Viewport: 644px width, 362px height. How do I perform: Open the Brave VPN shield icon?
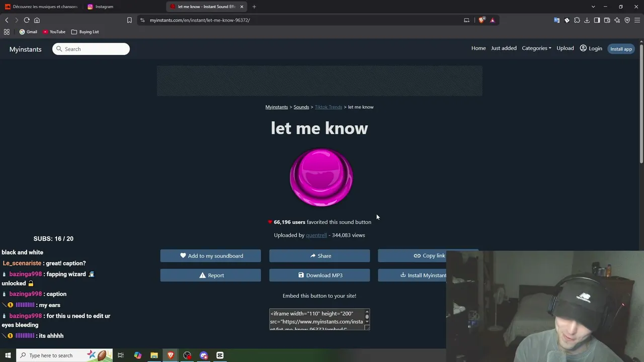[x=627, y=20]
